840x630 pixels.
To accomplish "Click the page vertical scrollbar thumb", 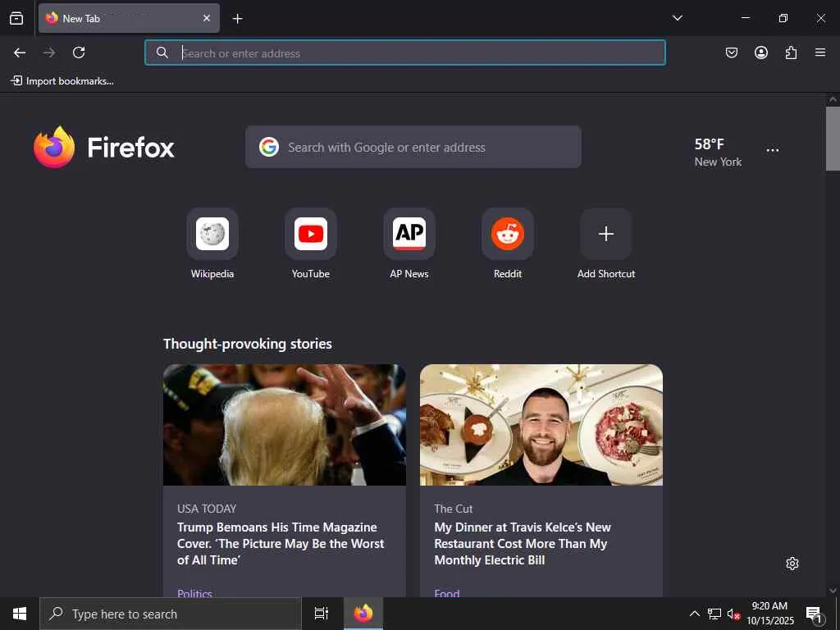I will [833, 138].
